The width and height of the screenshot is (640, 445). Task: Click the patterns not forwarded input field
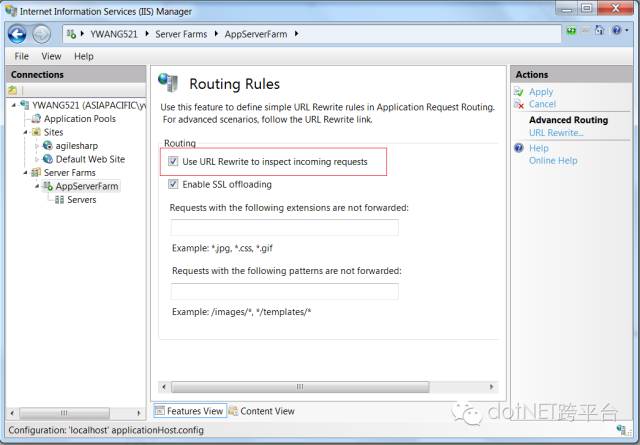coord(284,291)
